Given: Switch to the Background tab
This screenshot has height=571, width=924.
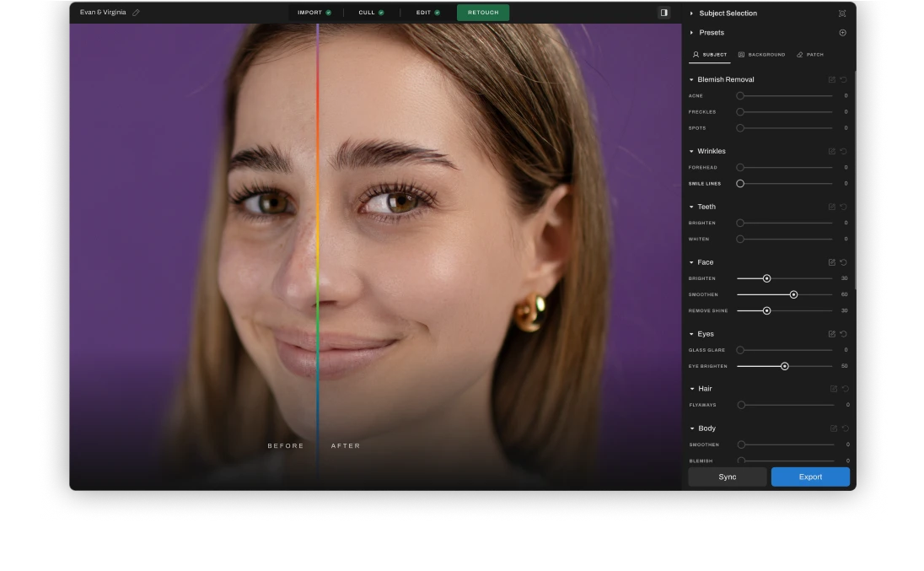Looking at the screenshot, I should pyautogui.click(x=761, y=55).
